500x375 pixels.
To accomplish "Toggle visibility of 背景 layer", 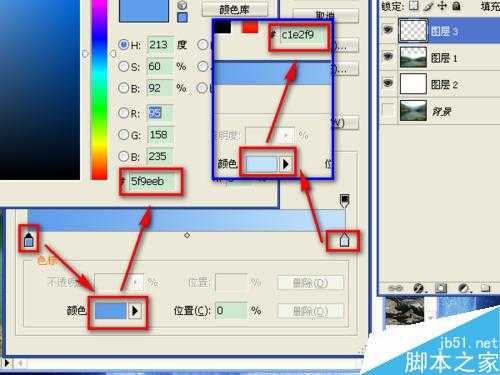I will [x=388, y=110].
